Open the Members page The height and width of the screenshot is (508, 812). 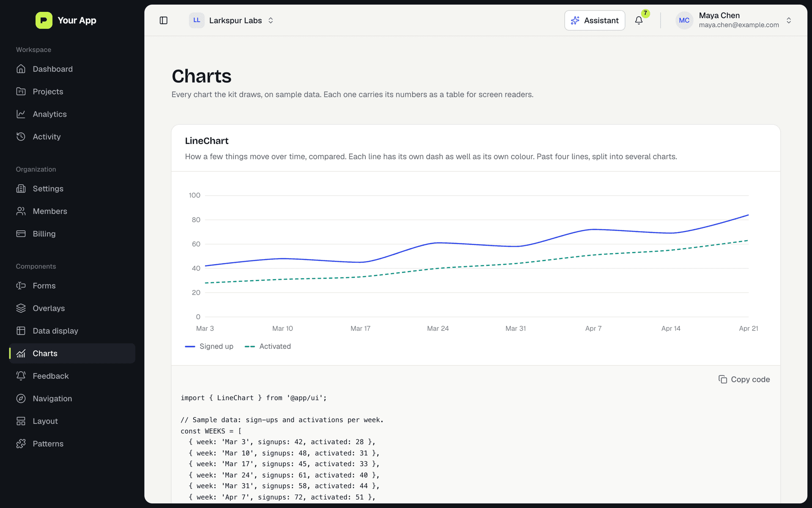[72, 211]
